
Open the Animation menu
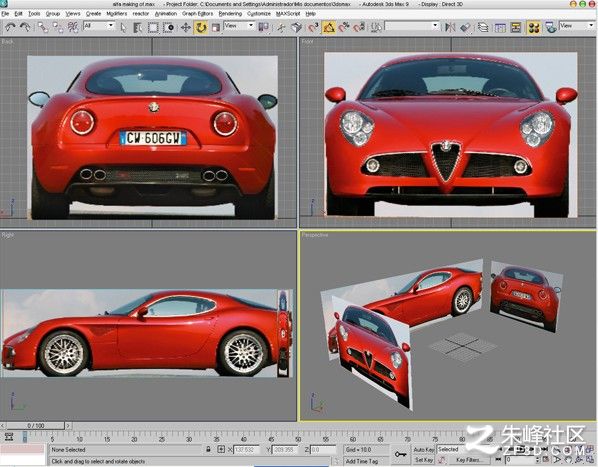coord(166,14)
